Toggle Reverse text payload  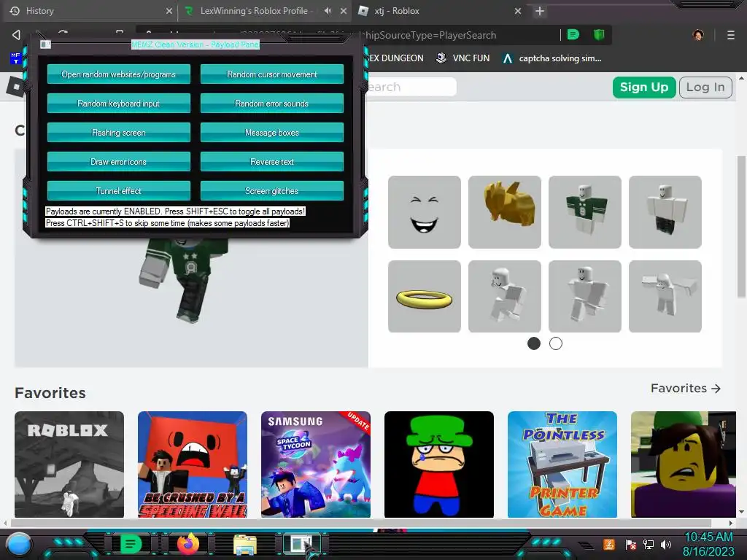click(x=271, y=161)
